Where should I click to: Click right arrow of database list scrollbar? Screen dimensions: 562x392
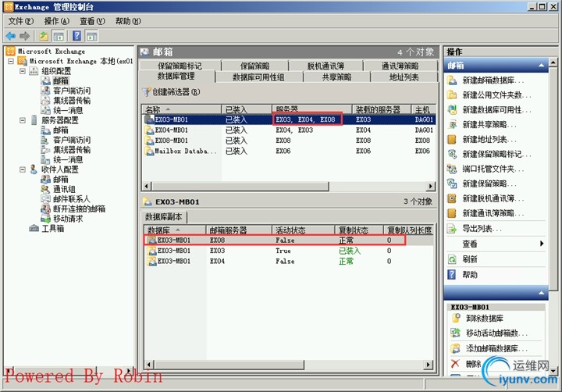(431, 186)
